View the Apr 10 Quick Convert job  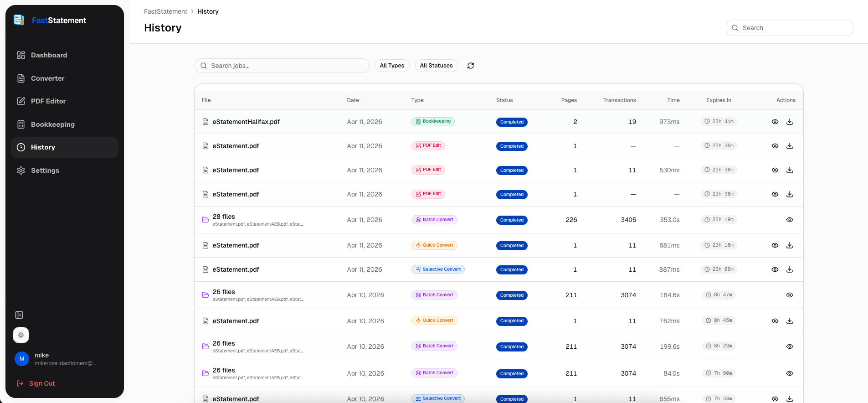(x=775, y=321)
